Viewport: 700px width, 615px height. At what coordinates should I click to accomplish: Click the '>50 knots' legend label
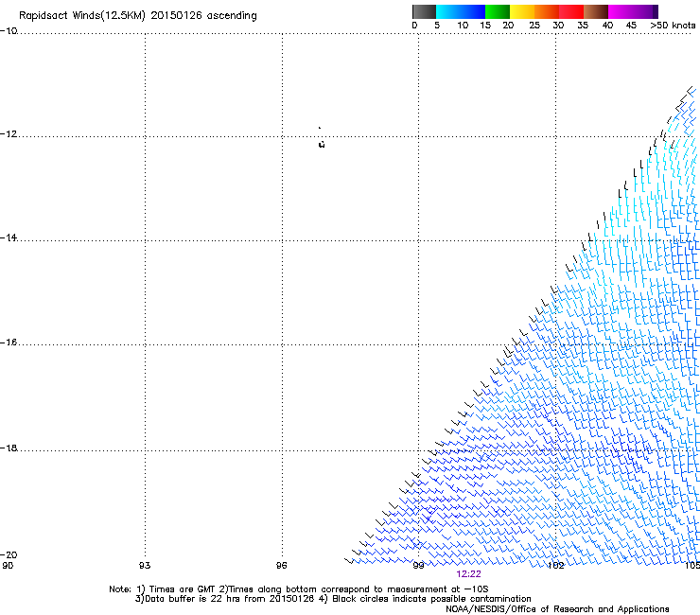[673, 26]
